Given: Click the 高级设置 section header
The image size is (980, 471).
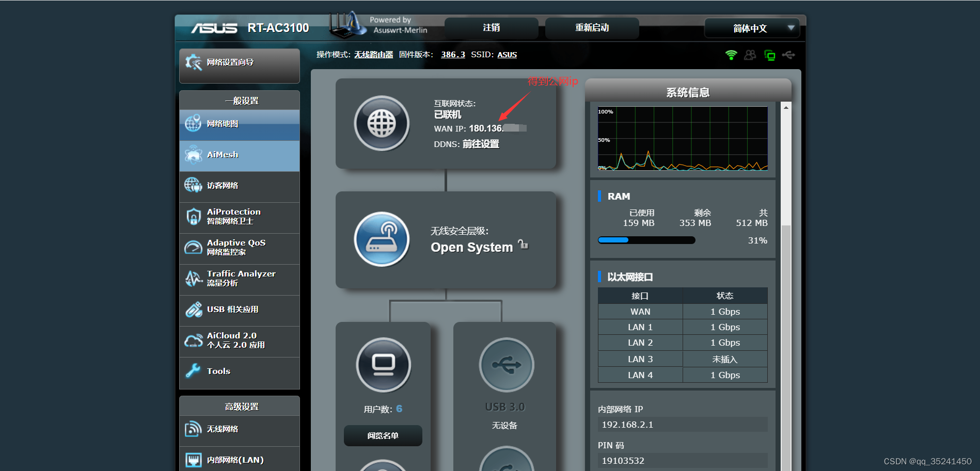Looking at the screenshot, I should click(240, 406).
